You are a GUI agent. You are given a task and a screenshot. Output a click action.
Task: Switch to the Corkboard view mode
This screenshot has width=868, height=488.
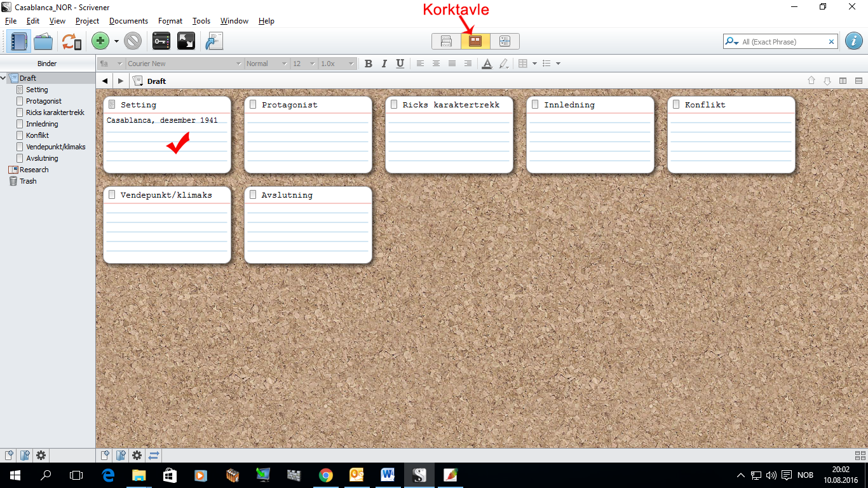tap(475, 41)
